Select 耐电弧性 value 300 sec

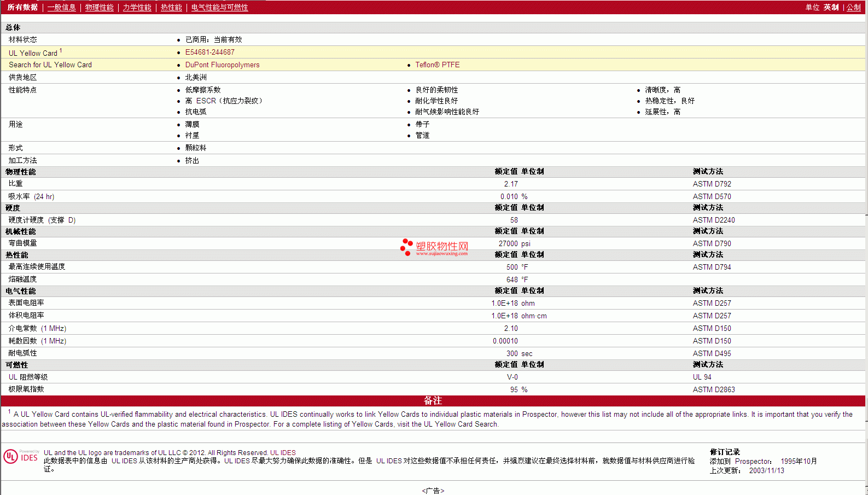520,353
